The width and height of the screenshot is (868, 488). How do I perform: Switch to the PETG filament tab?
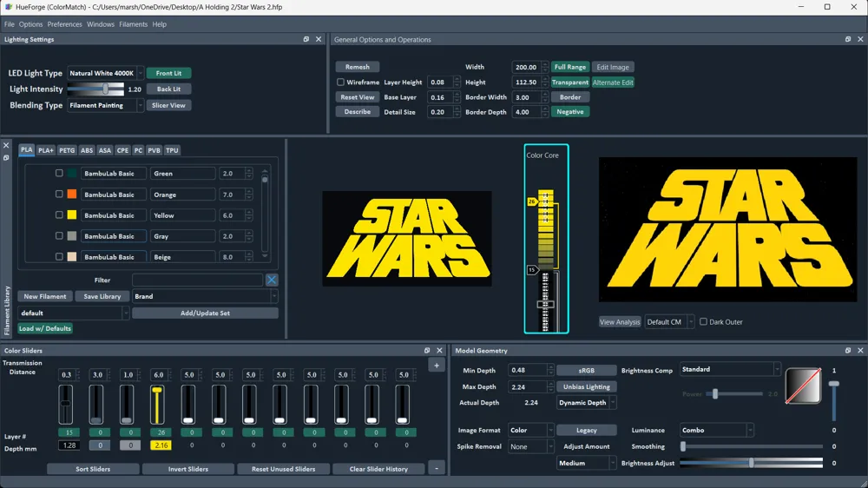tap(67, 150)
